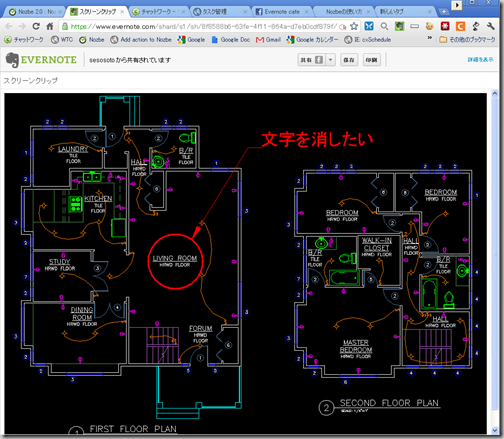The width and height of the screenshot is (504, 439).
Task: Switch to the 新しいタブ tab
Action: tap(405, 12)
